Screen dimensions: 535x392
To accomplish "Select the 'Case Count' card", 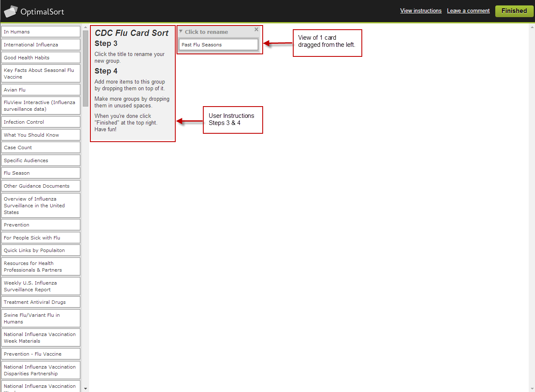I will pos(41,148).
